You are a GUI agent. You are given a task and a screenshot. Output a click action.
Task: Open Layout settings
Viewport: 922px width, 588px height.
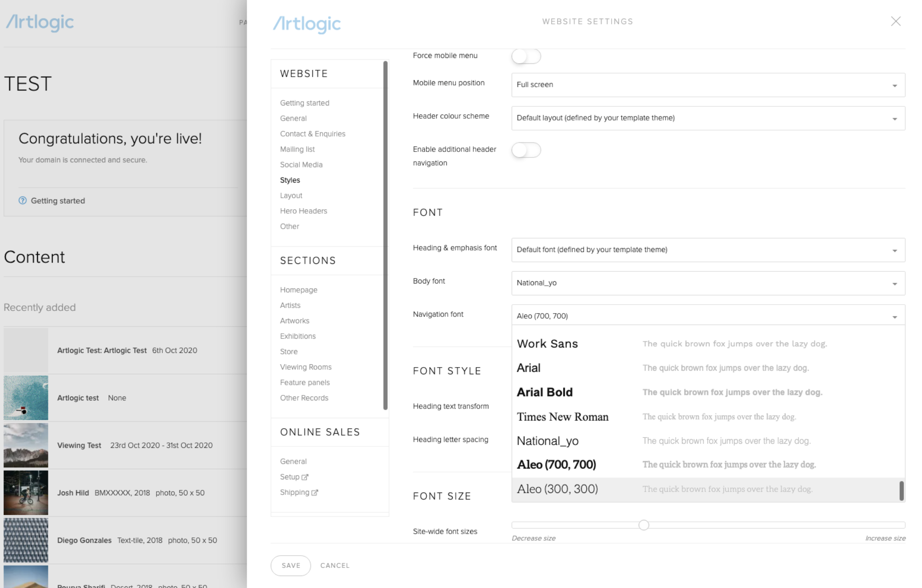[x=291, y=196]
